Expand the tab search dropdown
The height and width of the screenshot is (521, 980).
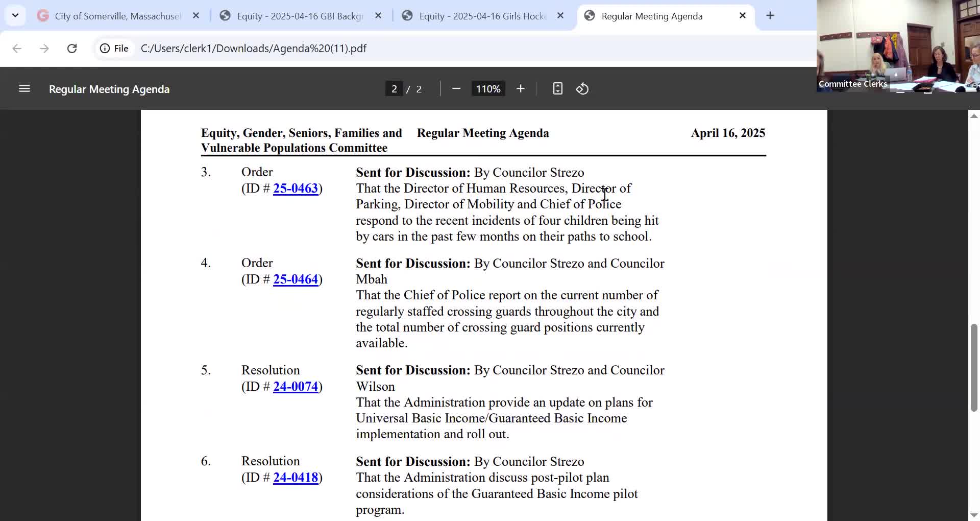pyautogui.click(x=15, y=15)
